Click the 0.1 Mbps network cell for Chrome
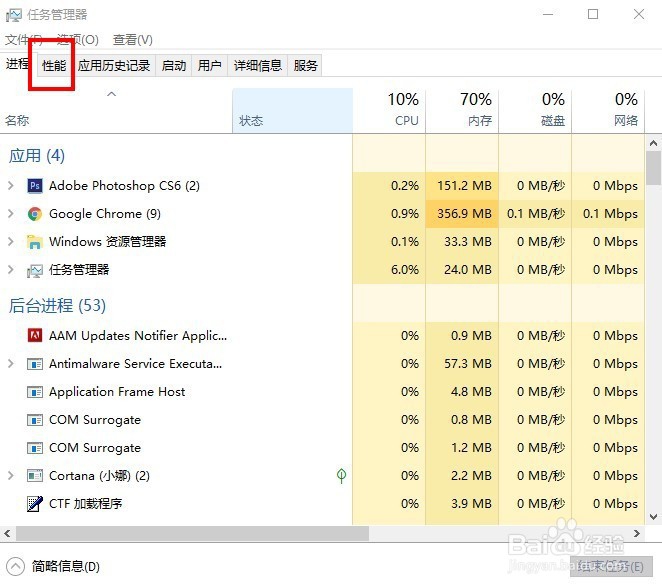 coord(608,214)
